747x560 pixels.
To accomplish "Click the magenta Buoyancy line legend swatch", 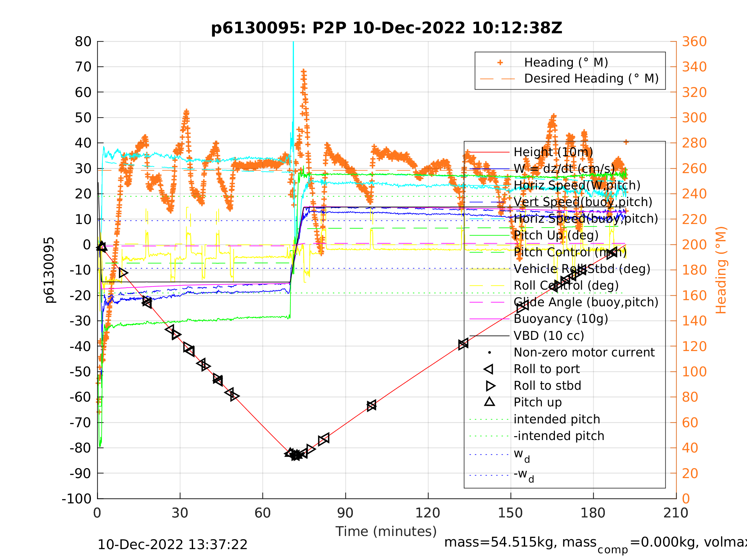I will tap(489, 319).
